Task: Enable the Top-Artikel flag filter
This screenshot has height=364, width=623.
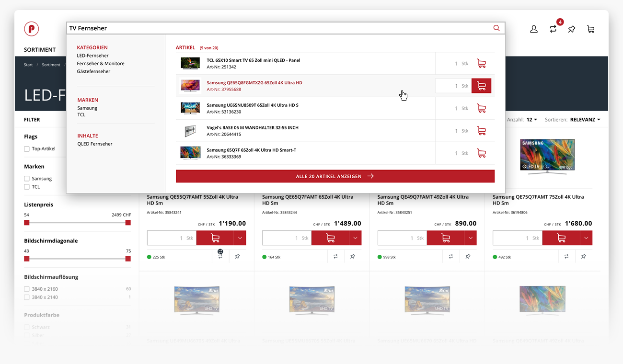Action: tap(27, 149)
